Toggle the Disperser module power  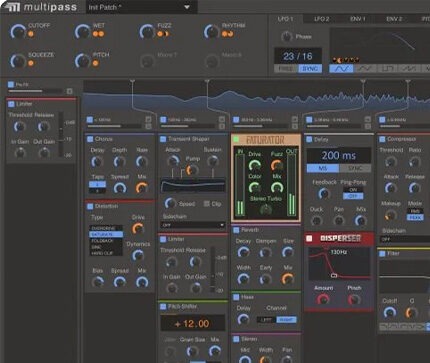coord(309,238)
